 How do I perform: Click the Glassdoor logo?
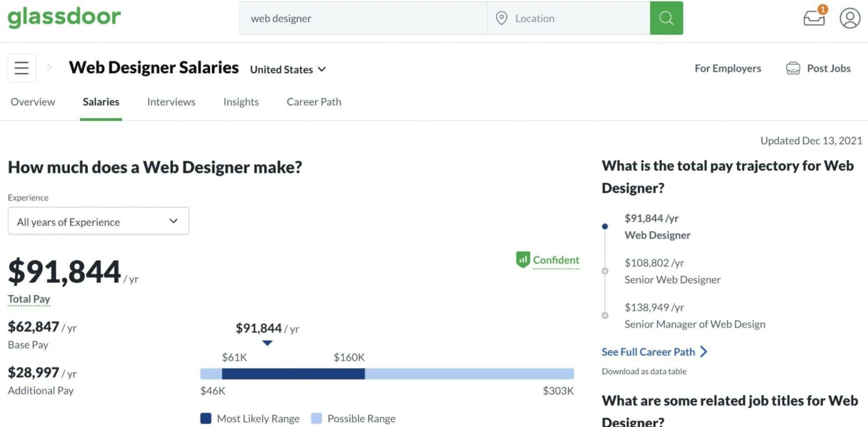click(x=64, y=17)
